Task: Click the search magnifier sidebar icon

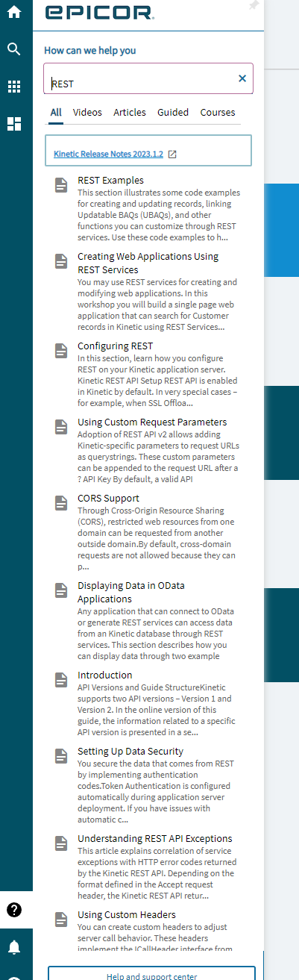Action: (x=14, y=49)
